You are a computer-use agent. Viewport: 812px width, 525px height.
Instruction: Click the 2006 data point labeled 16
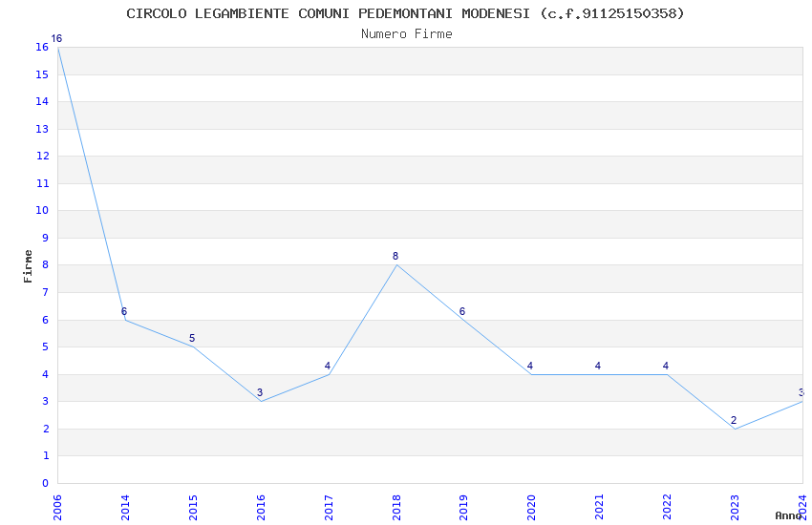click(x=57, y=48)
